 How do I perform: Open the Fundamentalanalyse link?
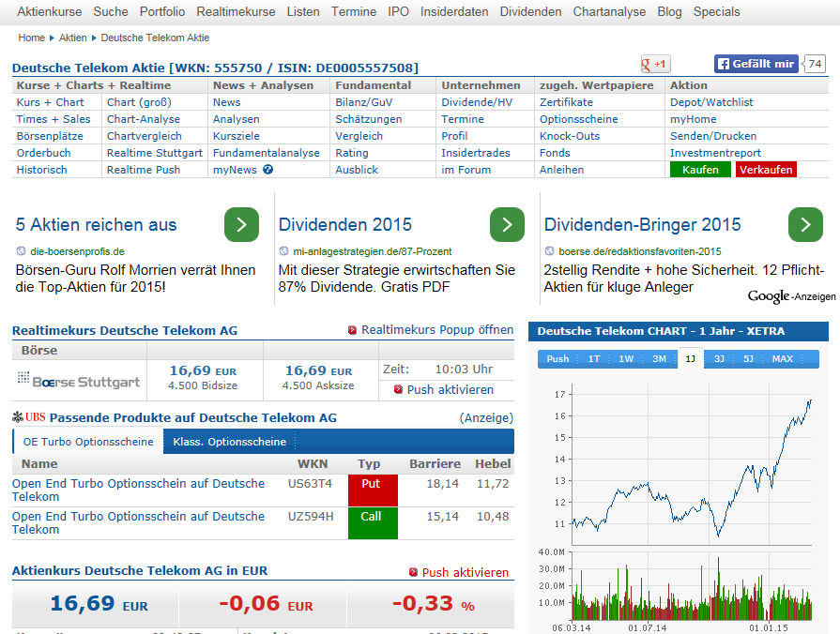(x=267, y=153)
